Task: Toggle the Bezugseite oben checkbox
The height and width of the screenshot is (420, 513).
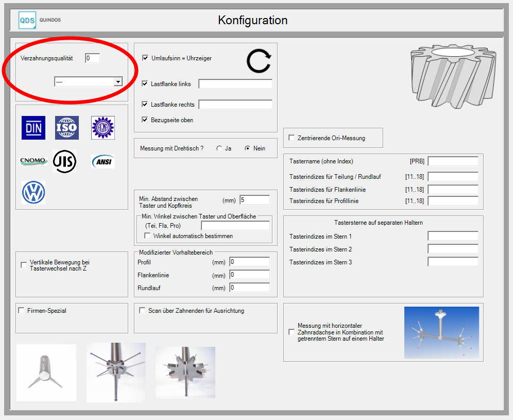Action: (x=145, y=120)
